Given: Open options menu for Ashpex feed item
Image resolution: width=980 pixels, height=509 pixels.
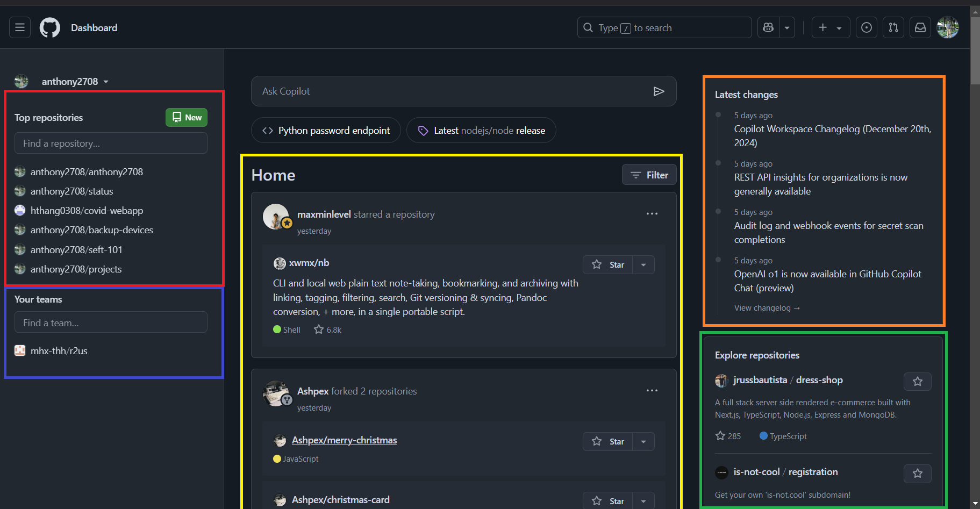Looking at the screenshot, I should click(652, 391).
